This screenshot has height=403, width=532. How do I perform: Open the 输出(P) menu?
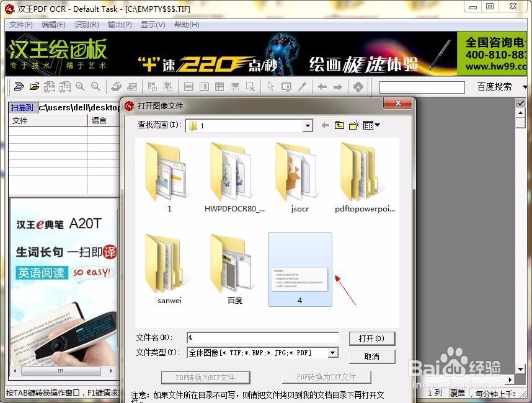pyautogui.click(x=120, y=25)
